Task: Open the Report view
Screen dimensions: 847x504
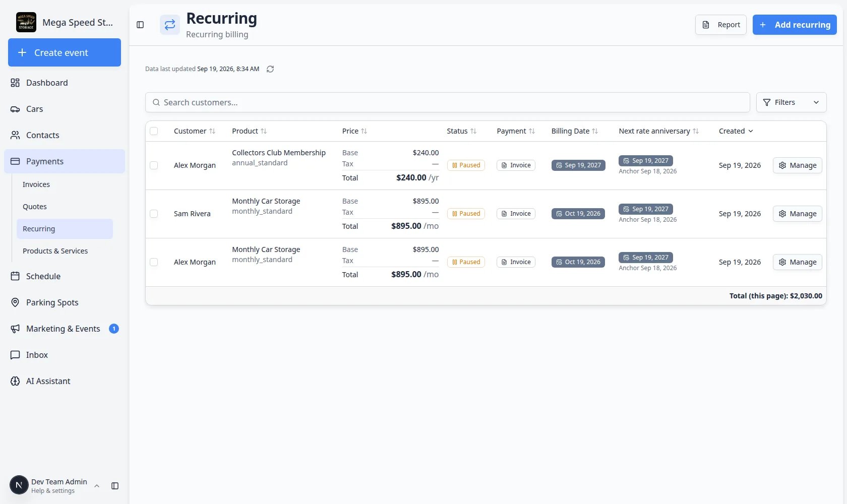Action: 721,25
